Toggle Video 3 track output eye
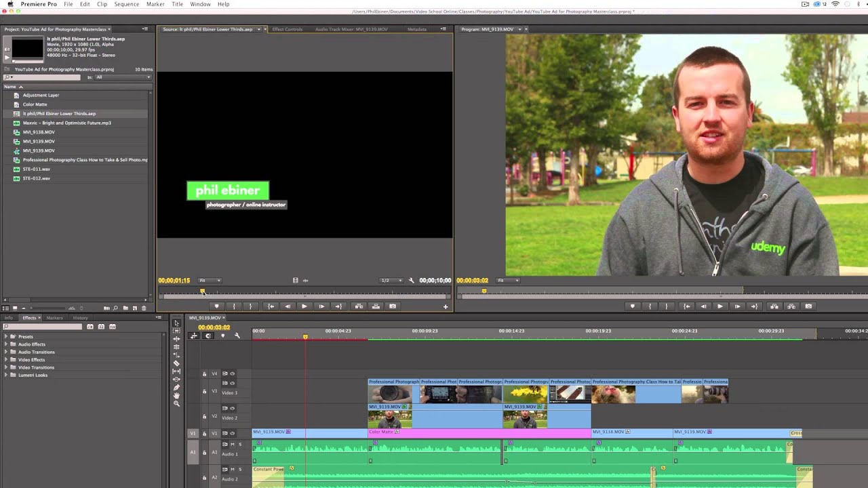The image size is (868, 488). tap(233, 383)
